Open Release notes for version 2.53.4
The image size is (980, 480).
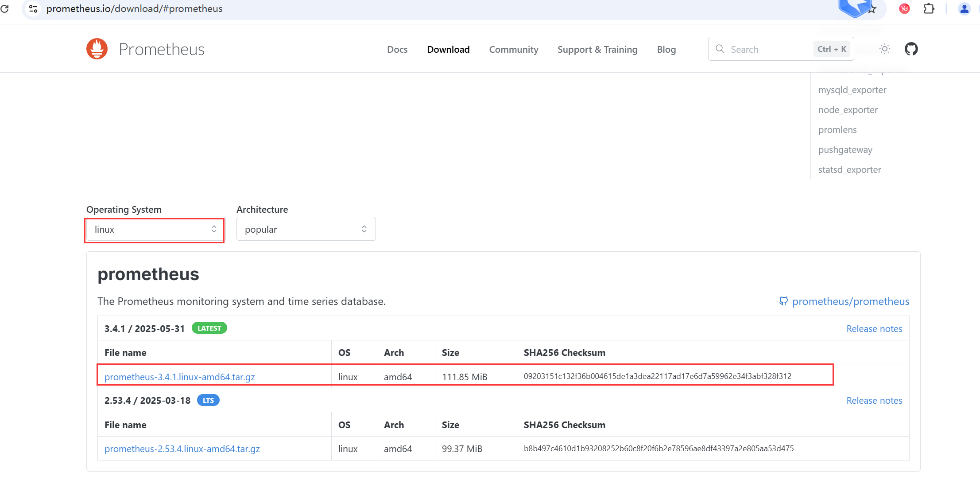coord(874,400)
